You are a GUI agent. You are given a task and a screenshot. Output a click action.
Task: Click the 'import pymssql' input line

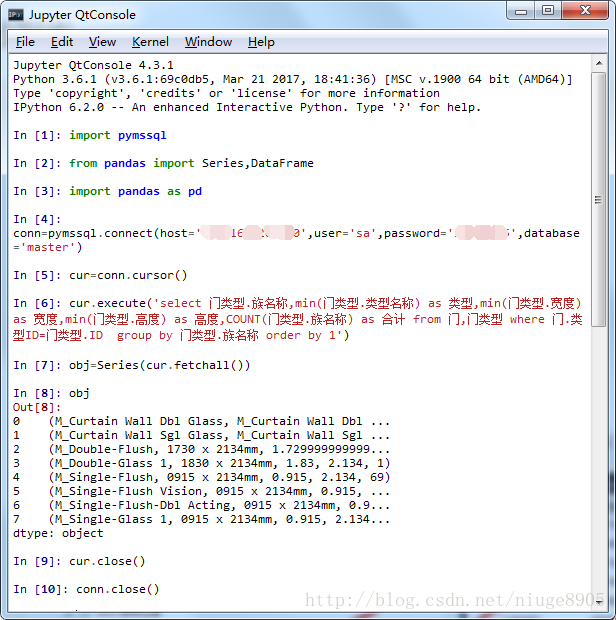point(118,135)
